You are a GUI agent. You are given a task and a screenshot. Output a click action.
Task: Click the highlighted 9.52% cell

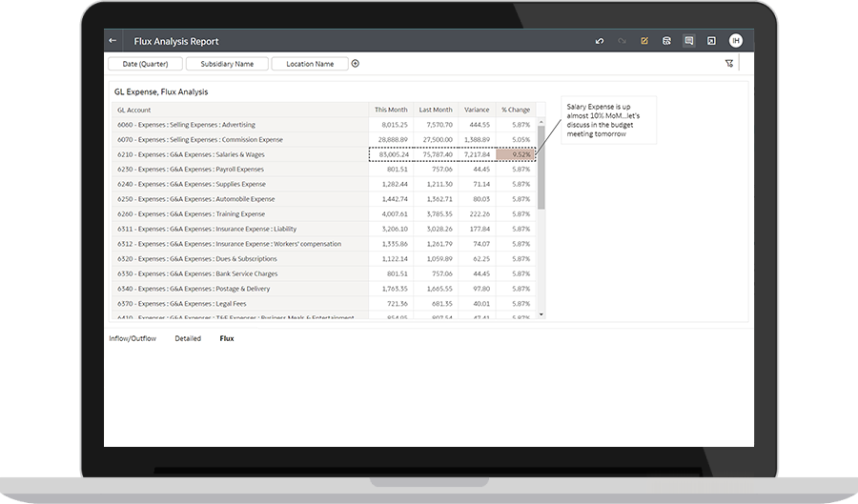[x=516, y=154]
